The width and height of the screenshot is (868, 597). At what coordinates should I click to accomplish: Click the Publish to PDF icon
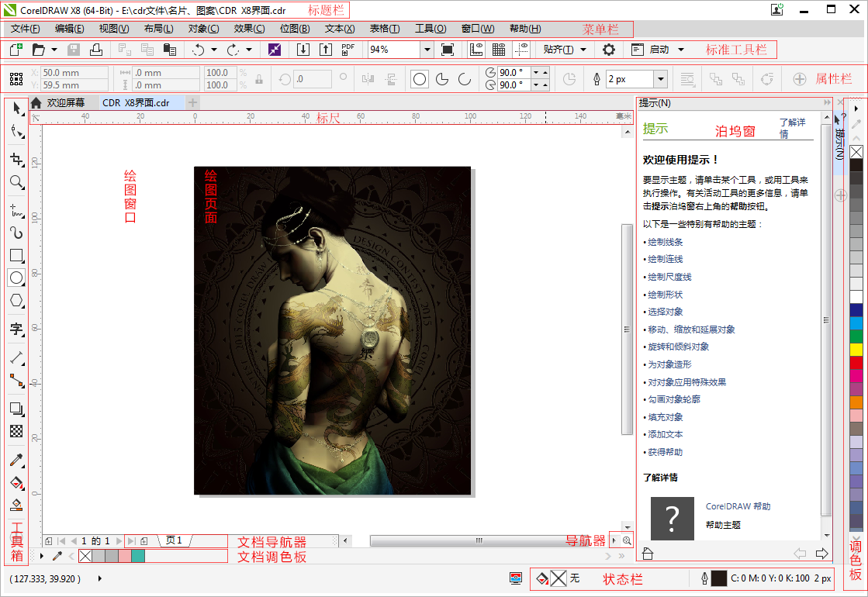pos(348,50)
